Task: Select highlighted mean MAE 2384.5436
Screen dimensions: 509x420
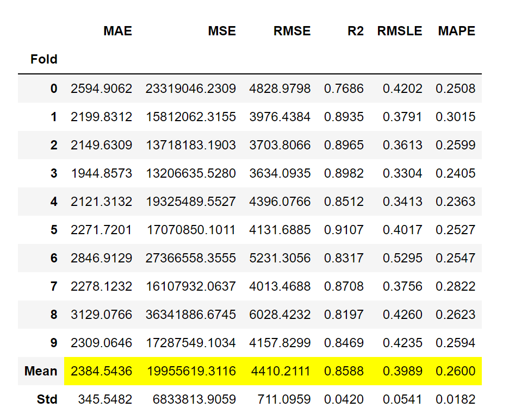Action: click(x=101, y=371)
